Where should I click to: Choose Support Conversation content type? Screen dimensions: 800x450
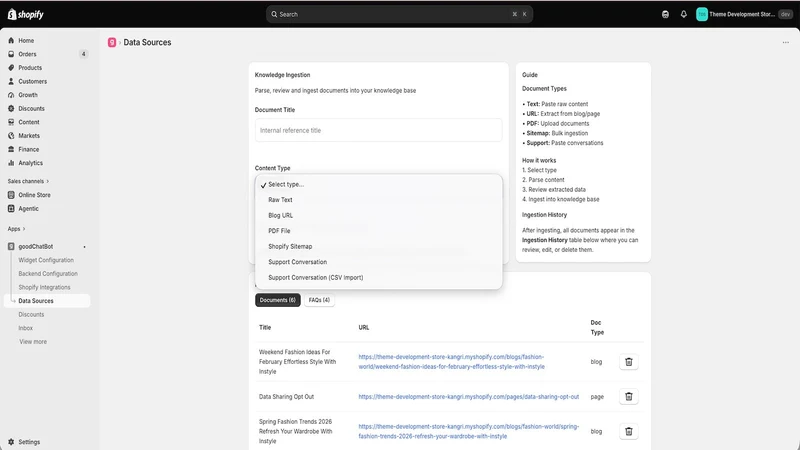coord(379,262)
